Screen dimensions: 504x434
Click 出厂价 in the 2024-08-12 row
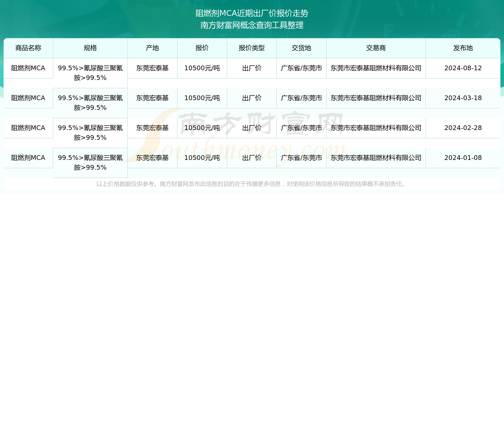click(252, 68)
